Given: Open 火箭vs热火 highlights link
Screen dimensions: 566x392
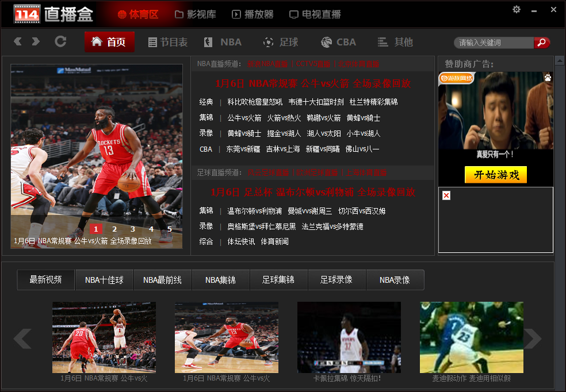Looking at the screenshot, I should pos(284,118).
